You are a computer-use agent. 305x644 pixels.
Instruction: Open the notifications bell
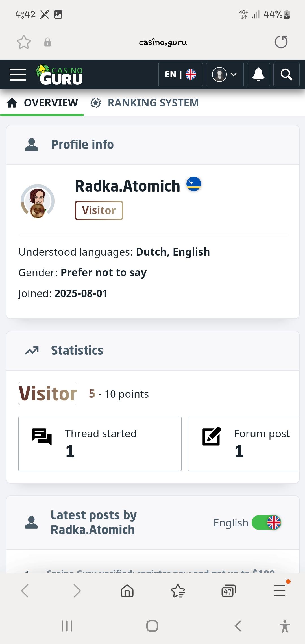point(258,75)
